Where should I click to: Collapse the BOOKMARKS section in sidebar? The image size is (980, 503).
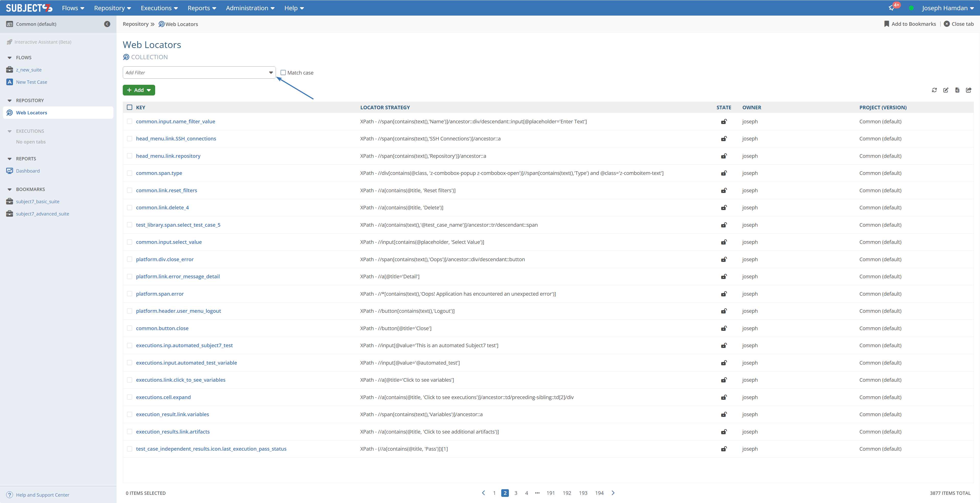[9, 189]
